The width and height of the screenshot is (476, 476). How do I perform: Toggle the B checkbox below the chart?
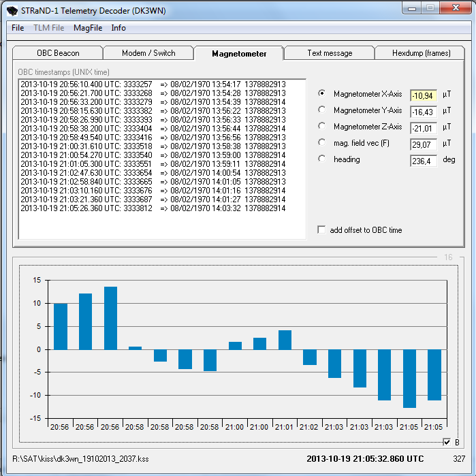(x=447, y=442)
